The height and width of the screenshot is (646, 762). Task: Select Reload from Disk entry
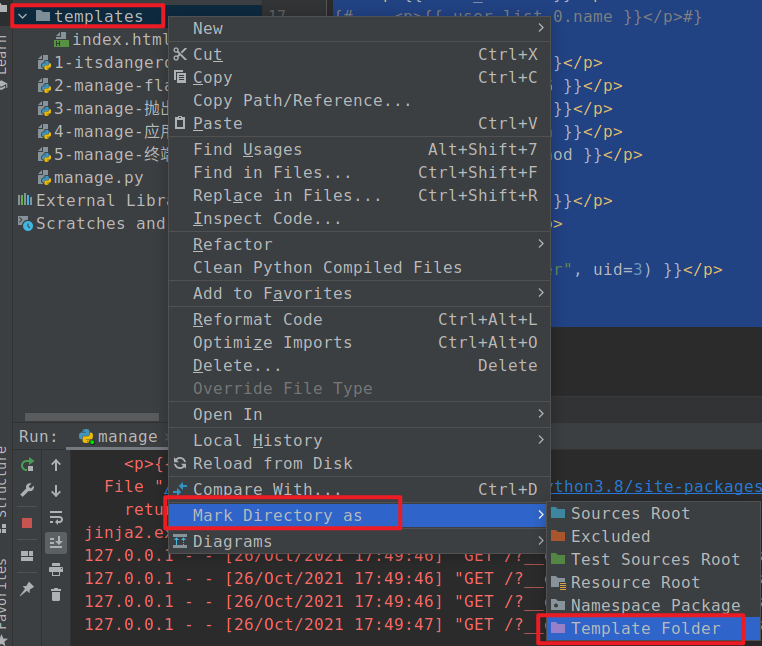click(x=359, y=464)
